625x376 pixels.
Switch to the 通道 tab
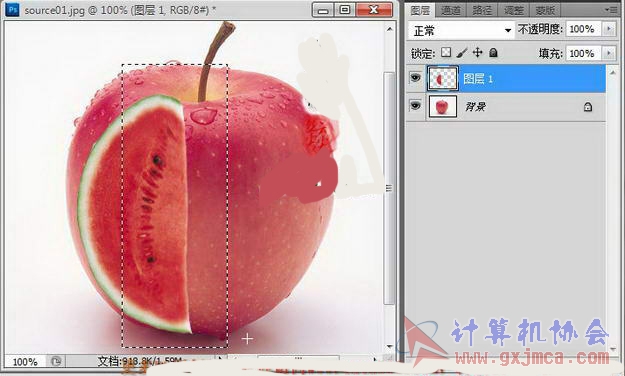pos(451,10)
